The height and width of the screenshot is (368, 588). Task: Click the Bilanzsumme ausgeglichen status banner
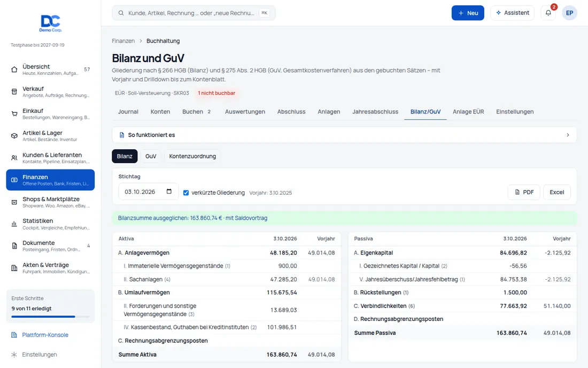point(344,218)
